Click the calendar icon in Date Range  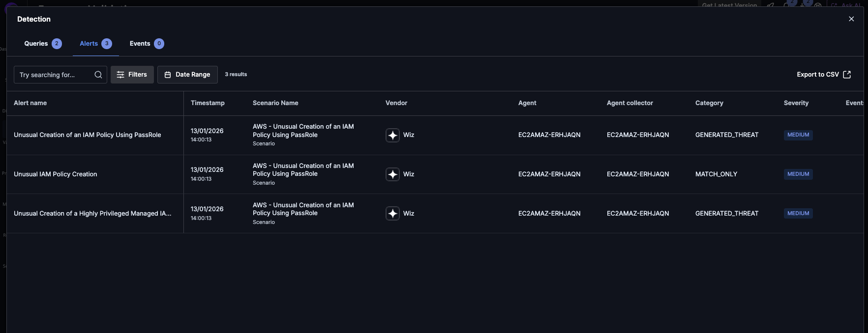(168, 75)
